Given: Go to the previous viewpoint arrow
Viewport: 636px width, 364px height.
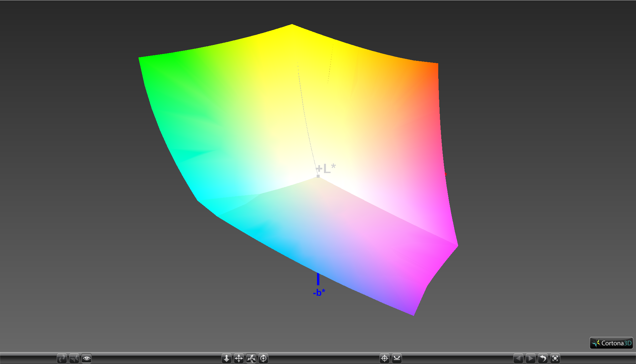Looking at the screenshot, I should (518, 358).
